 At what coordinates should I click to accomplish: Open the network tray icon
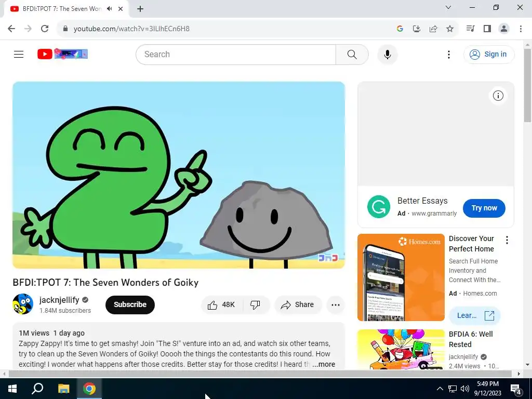click(x=453, y=389)
